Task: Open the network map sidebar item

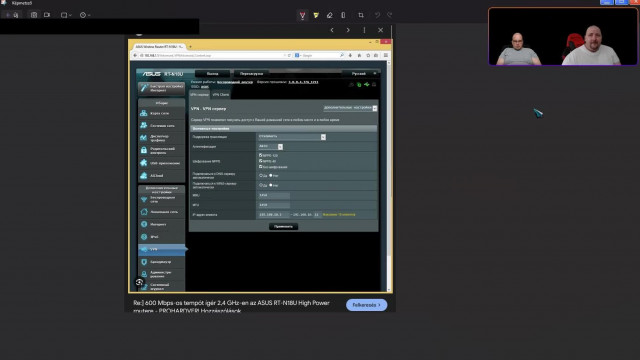Action: 162,113
